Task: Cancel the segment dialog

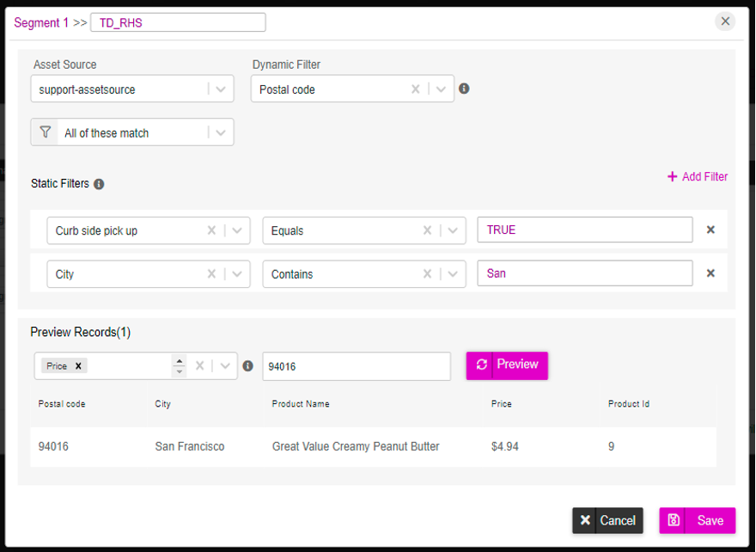Action: [x=607, y=520]
